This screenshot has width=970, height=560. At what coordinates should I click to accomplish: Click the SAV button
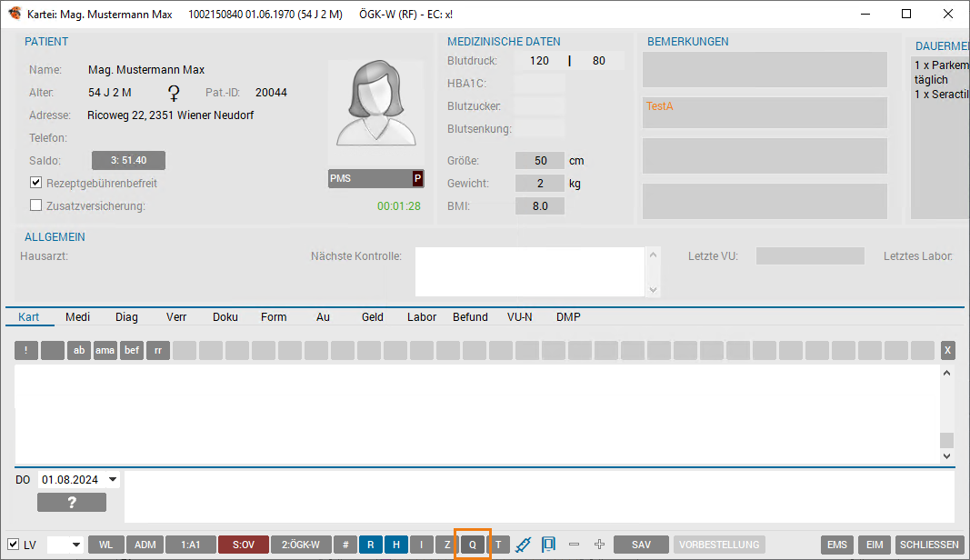click(x=641, y=545)
